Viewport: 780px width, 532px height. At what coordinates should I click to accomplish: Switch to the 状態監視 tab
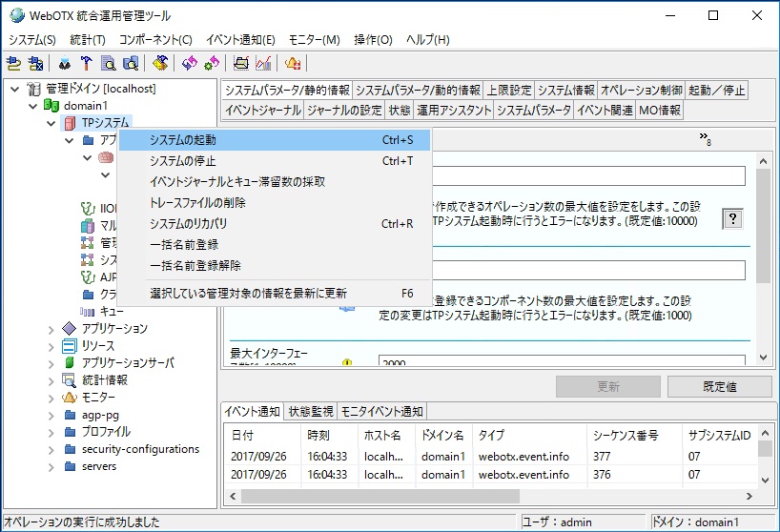click(x=311, y=412)
